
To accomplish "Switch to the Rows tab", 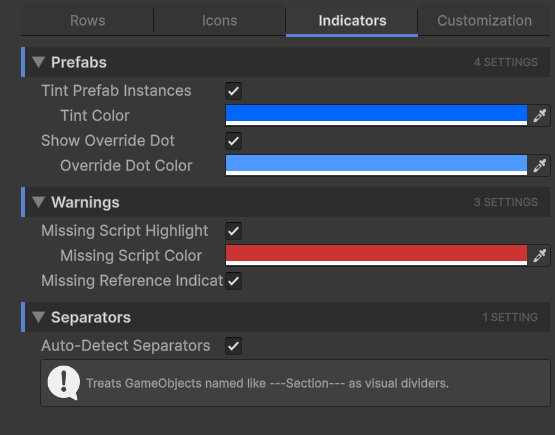I will (87, 21).
